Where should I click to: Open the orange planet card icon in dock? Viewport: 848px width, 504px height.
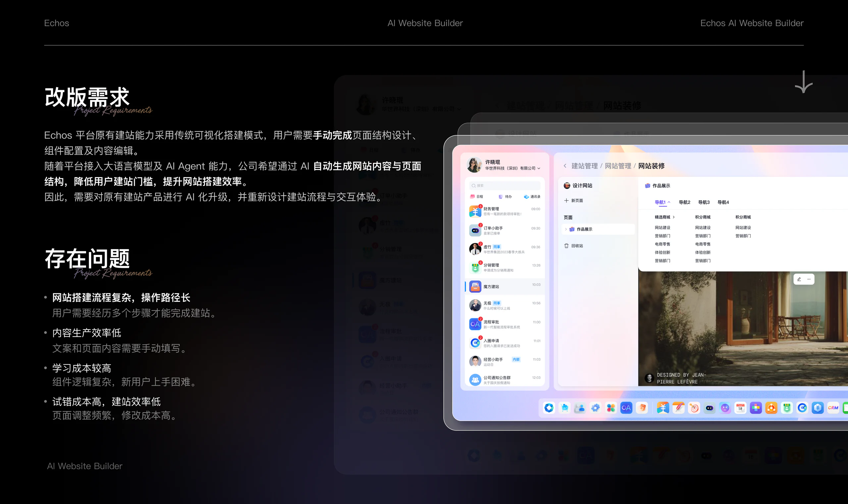(642, 408)
